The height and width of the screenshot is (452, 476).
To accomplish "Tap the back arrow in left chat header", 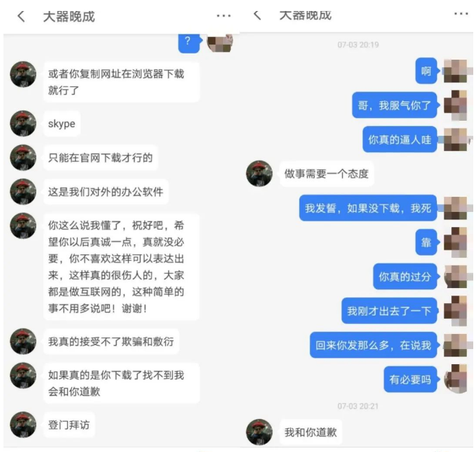I will tap(21, 16).
